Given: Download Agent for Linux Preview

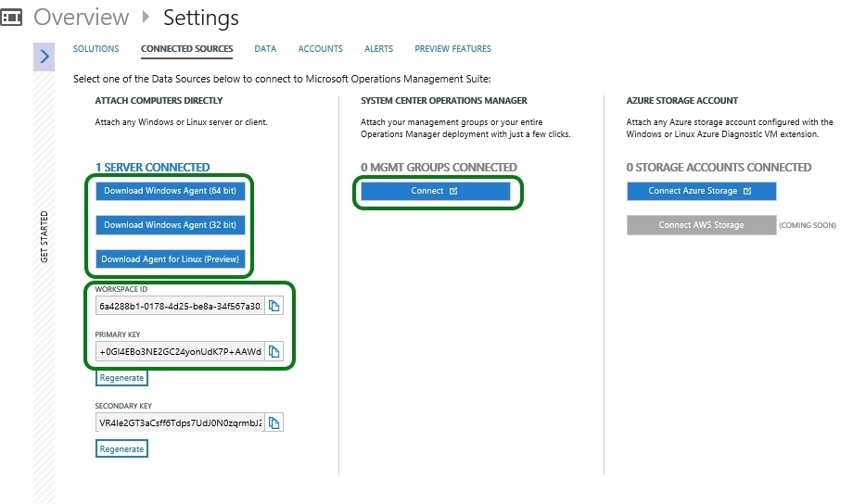Looking at the screenshot, I should pos(171,259).
